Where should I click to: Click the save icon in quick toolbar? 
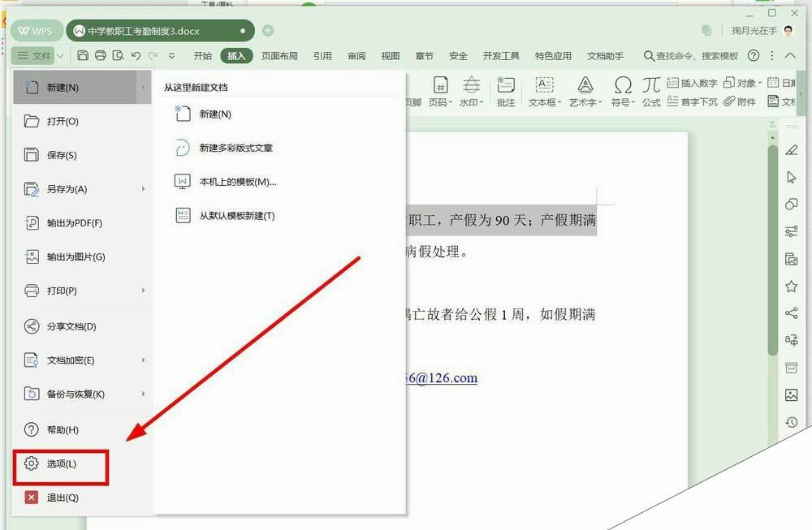pyautogui.click(x=82, y=55)
